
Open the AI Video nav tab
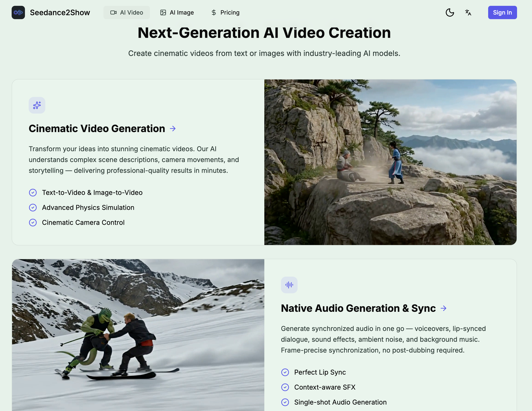pos(126,12)
